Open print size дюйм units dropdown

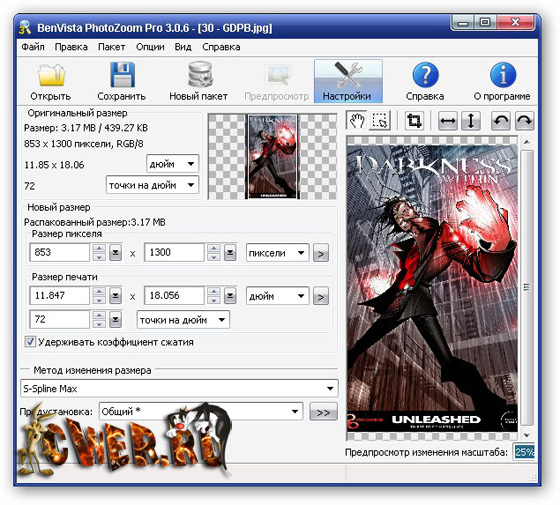278,296
